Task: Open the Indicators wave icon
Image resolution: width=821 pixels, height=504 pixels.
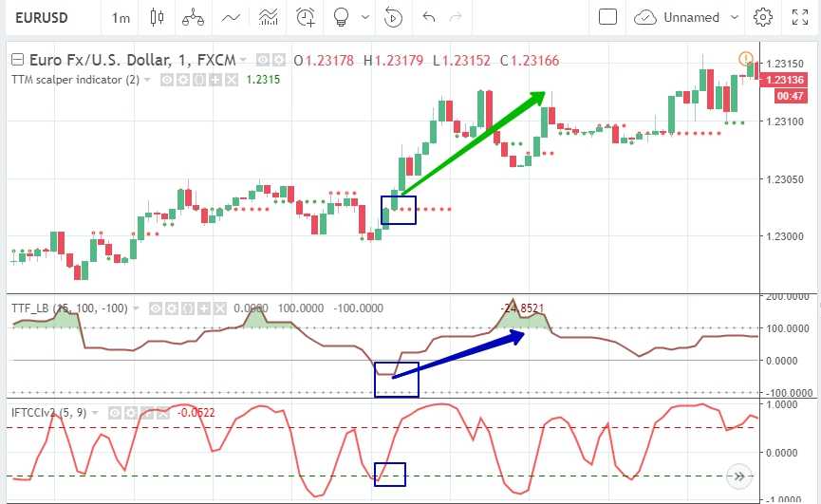Action: pos(231,17)
